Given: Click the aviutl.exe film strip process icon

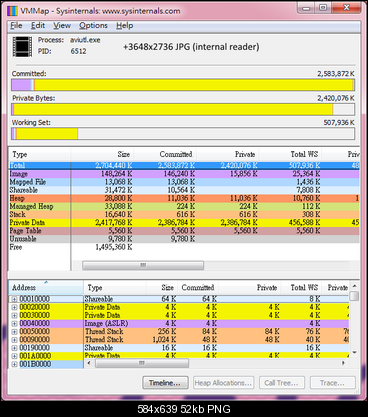Looking at the screenshot, I should click(x=22, y=46).
